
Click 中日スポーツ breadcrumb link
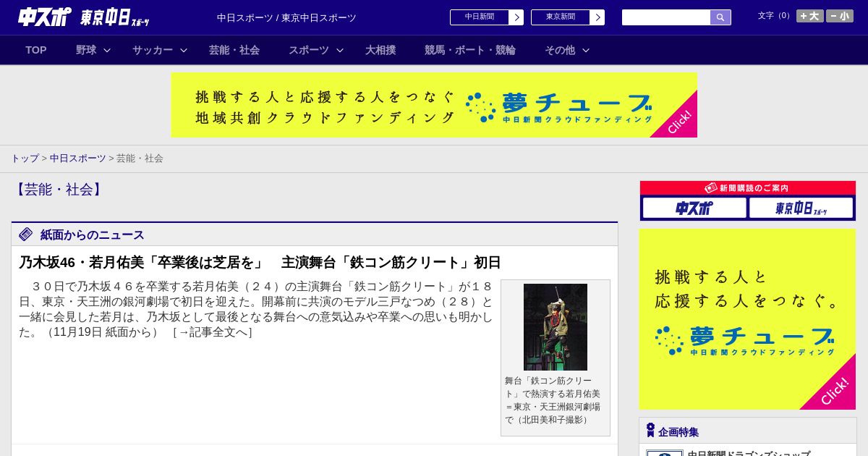click(78, 158)
